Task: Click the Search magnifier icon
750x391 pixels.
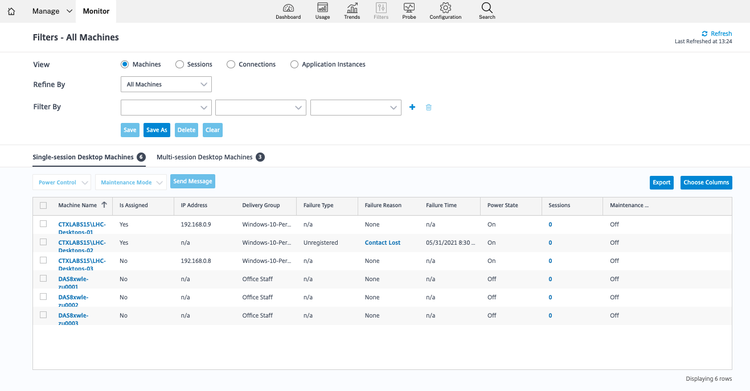Action: point(487,11)
